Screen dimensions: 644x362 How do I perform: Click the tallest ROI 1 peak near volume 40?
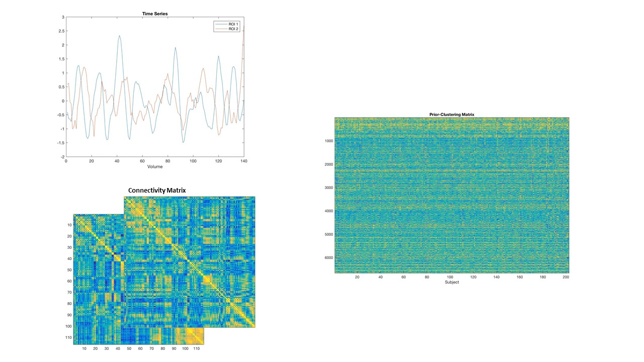[119, 36]
